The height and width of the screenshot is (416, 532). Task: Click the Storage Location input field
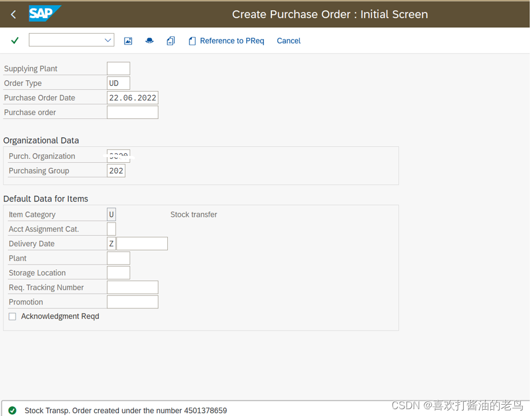pyautogui.click(x=118, y=273)
